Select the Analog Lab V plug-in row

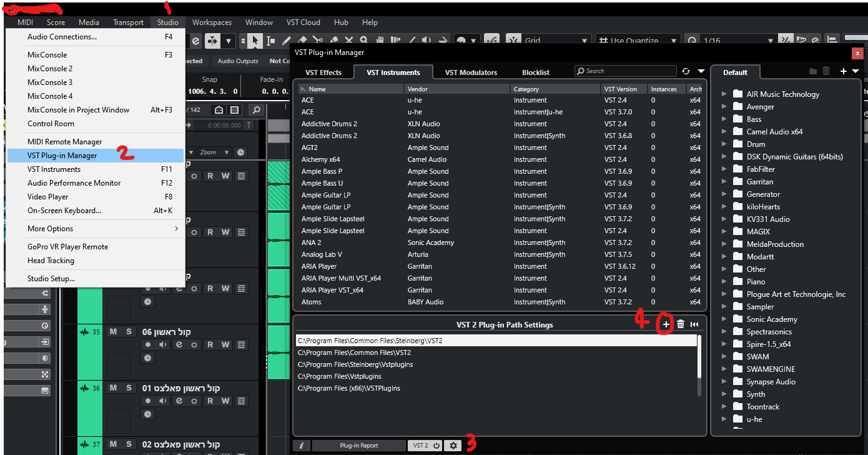click(x=500, y=254)
